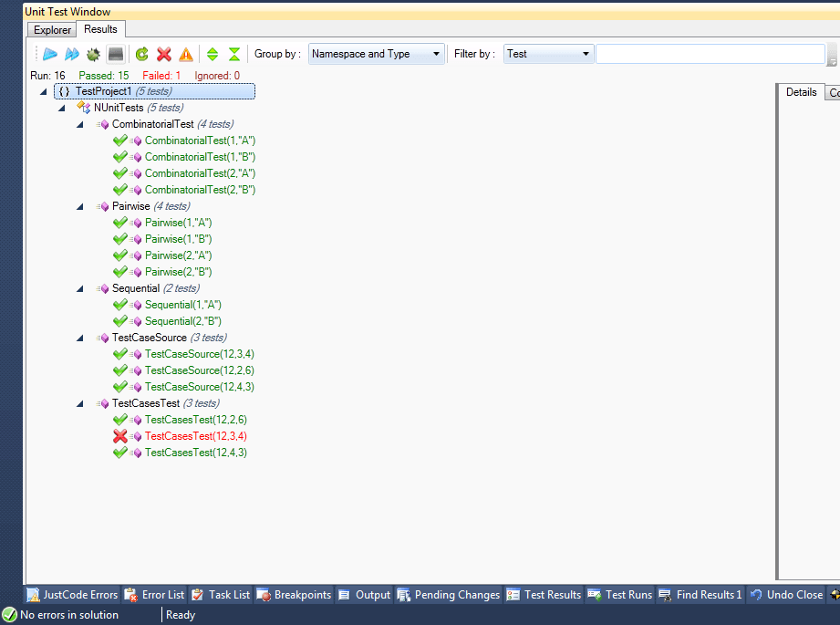Image resolution: width=840 pixels, height=625 pixels.
Task: Select CombinatorialTest(1,"B") test
Action: click(x=200, y=157)
